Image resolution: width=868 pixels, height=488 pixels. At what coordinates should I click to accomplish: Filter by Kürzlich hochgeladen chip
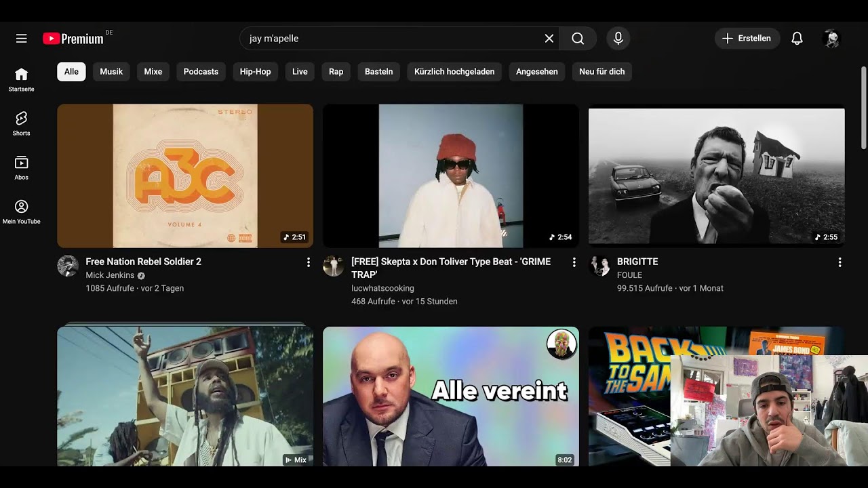coord(454,72)
